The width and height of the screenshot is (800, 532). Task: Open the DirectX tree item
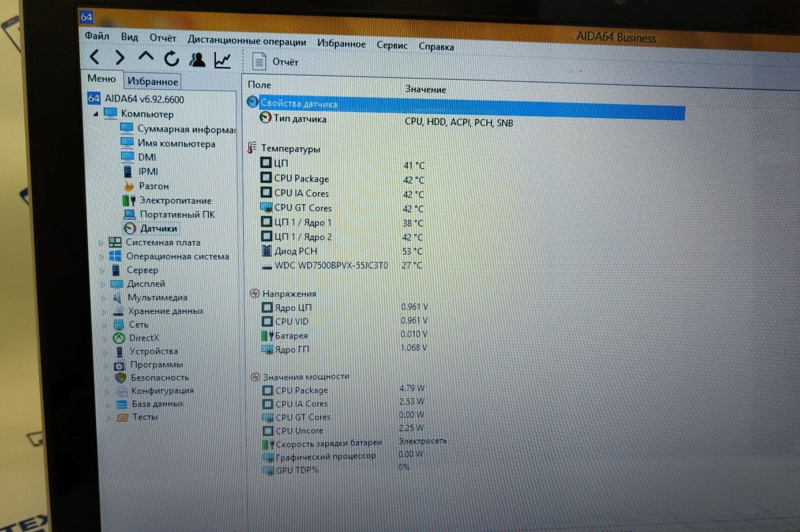144,338
